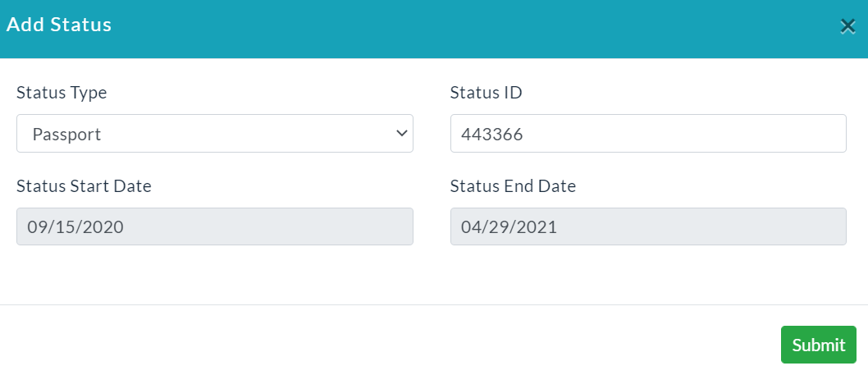The width and height of the screenshot is (868, 375).
Task: Click the Status End Date label
Action: pos(513,186)
